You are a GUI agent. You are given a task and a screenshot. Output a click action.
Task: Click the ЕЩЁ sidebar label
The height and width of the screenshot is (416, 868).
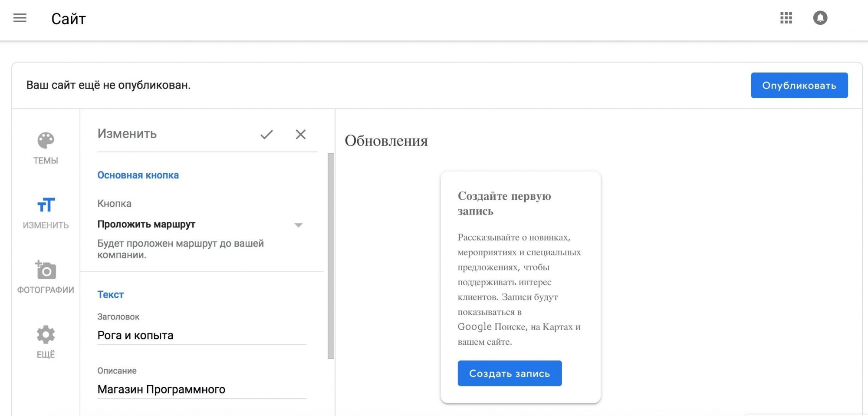click(46, 355)
